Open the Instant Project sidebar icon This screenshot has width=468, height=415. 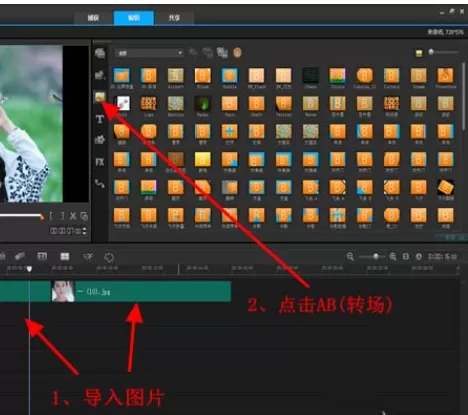(100, 75)
